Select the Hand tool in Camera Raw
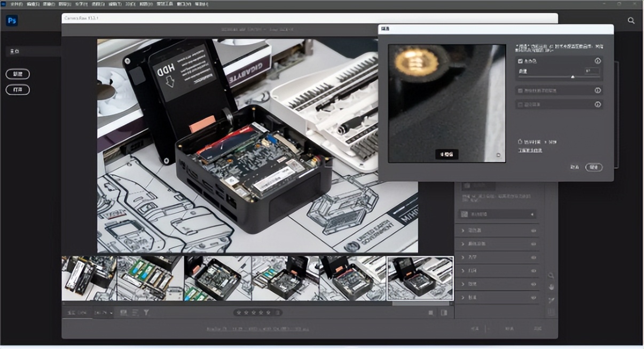644x349 pixels. (551, 287)
